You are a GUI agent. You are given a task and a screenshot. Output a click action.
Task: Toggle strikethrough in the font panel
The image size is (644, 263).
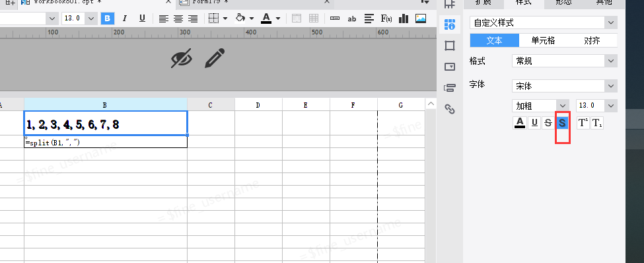548,122
